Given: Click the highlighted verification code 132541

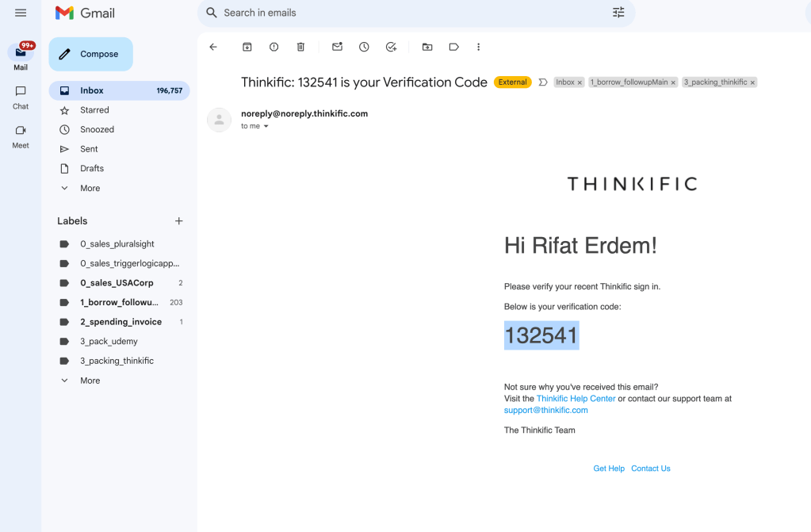Looking at the screenshot, I should 541,335.
